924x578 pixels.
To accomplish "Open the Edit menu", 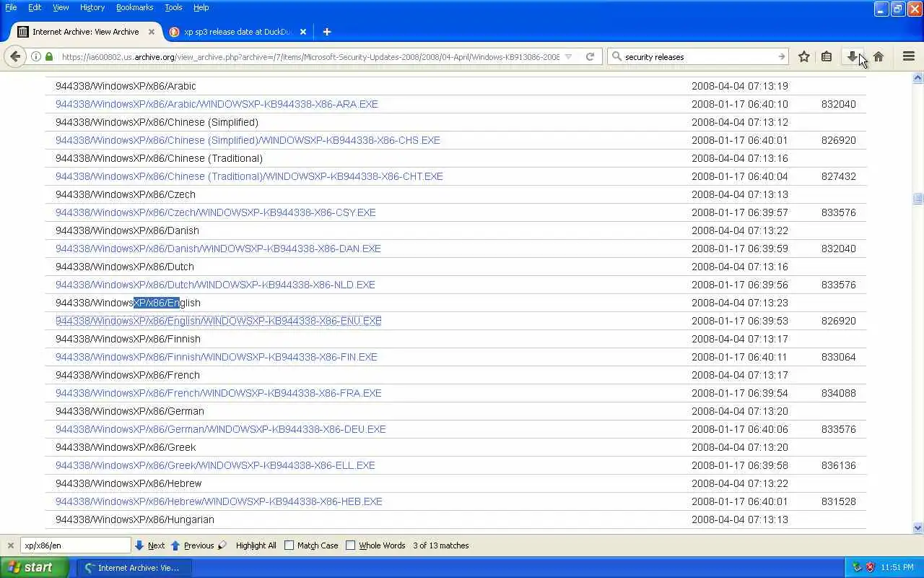I will pyautogui.click(x=35, y=7).
